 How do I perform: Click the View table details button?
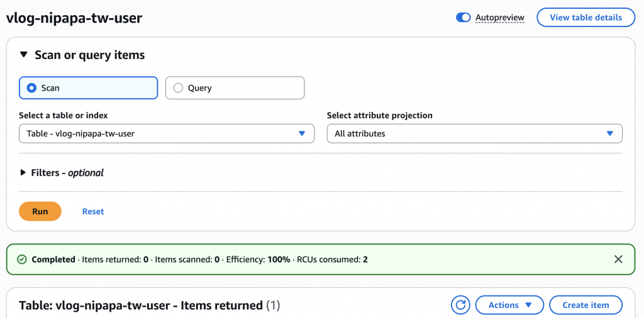coord(586,18)
